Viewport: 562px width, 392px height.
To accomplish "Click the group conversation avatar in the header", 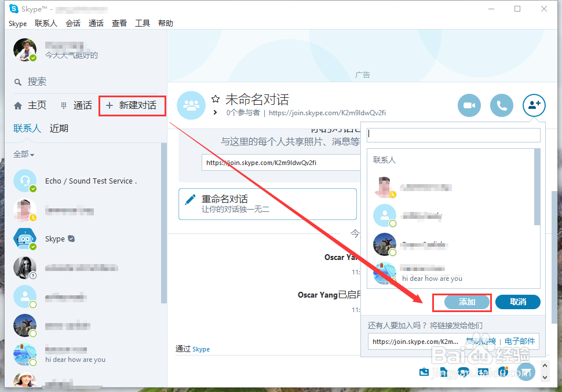I will [191, 105].
